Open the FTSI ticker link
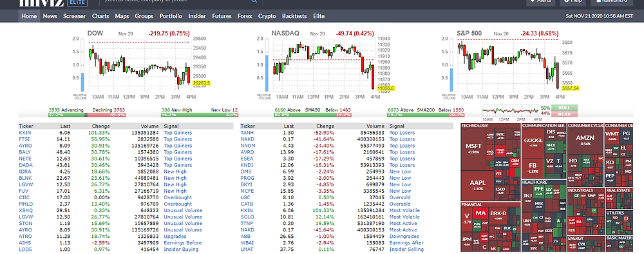 coord(24,139)
